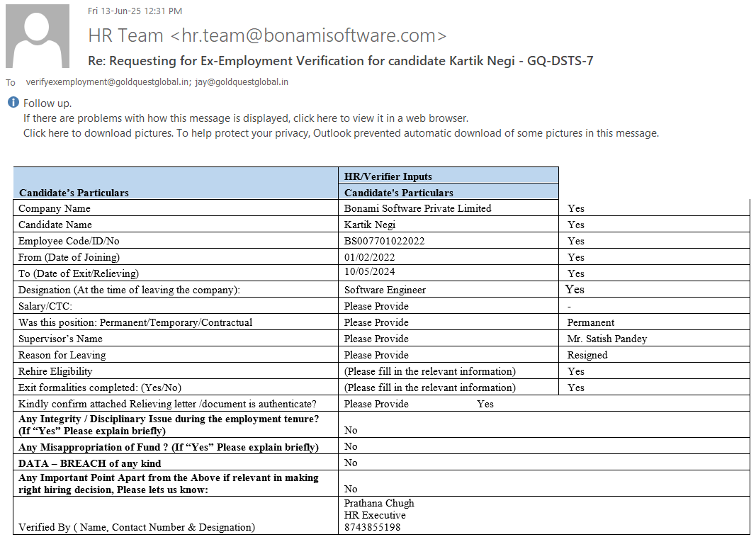Click the Follow up flag text
The height and width of the screenshot is (537, 756).
(47, 103)
